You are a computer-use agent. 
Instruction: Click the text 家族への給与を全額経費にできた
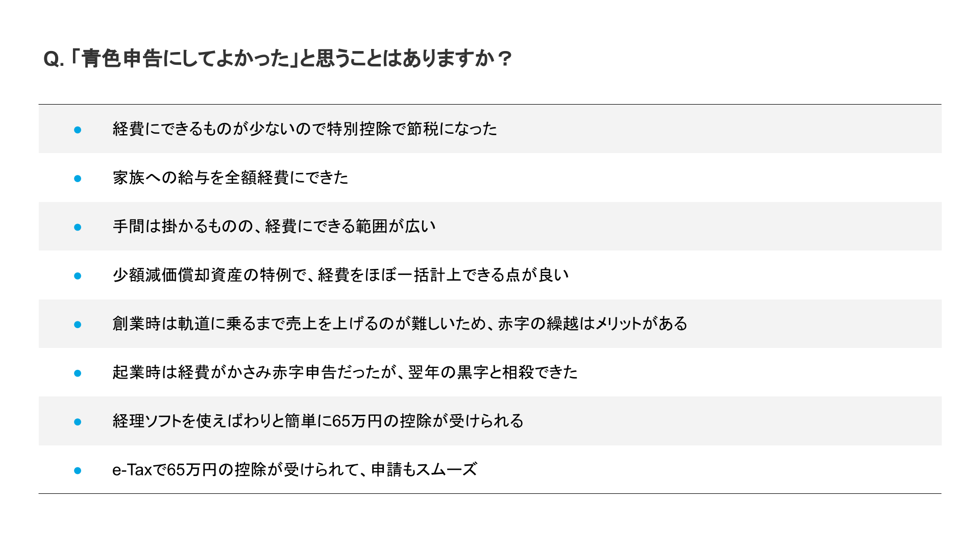pyautogui.click(x=230, y=178)
